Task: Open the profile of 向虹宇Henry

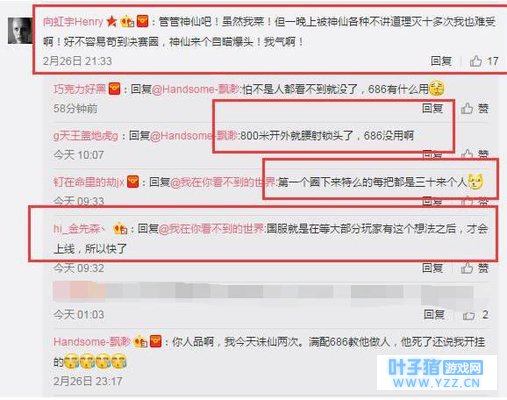Action: (x=73, y=22)
